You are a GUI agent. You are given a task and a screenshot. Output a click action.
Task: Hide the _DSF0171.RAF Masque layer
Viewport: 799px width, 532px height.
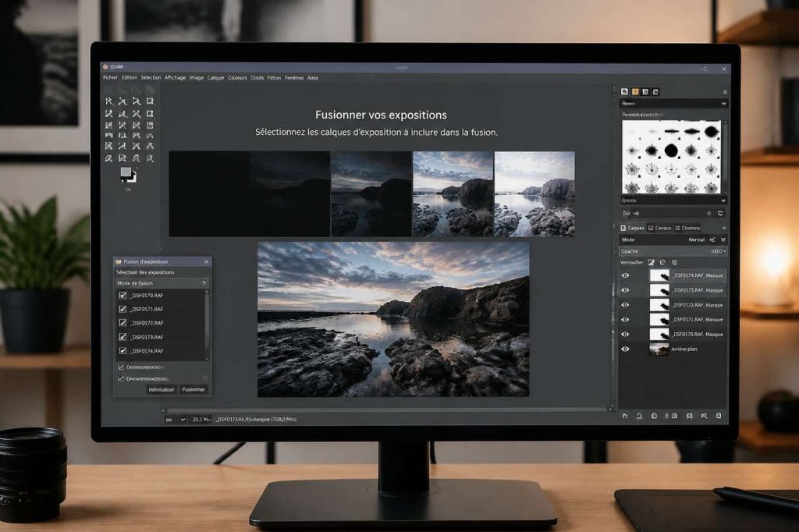click(x=625, y=320)
